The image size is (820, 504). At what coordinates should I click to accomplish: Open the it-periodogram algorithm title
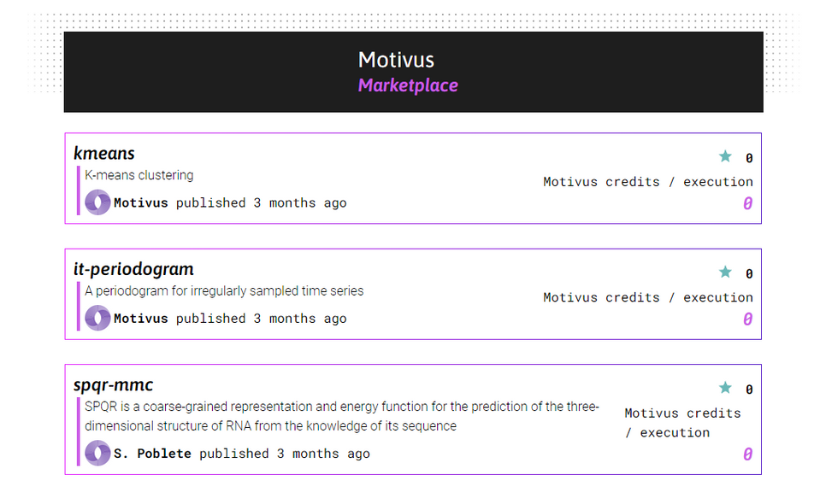(x=133, y=269)
